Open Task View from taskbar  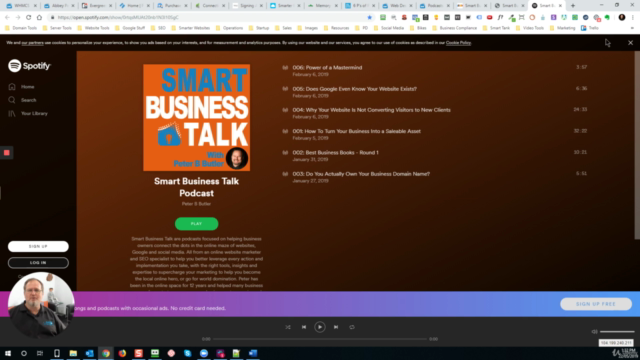coord(40,353)
